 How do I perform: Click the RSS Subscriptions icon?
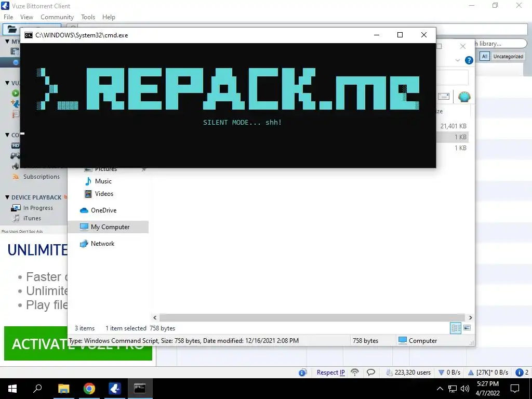pos(15,177)
